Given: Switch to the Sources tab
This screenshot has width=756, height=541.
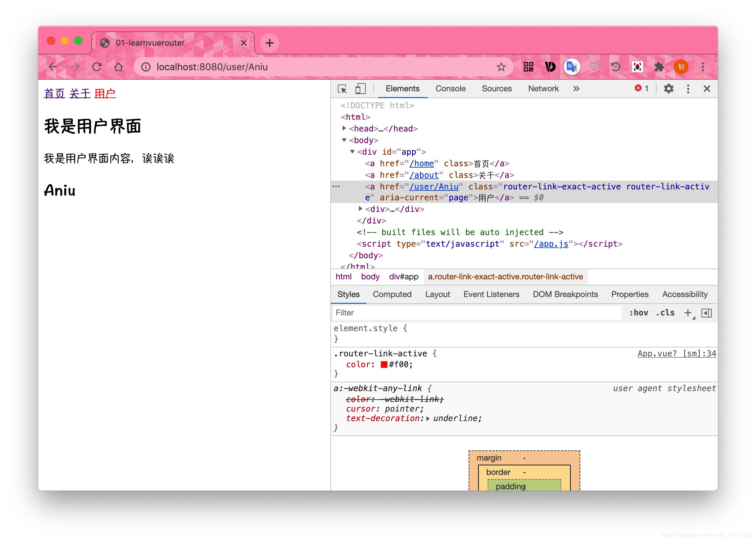Looking at the screenshot, I should click(497, 89).
